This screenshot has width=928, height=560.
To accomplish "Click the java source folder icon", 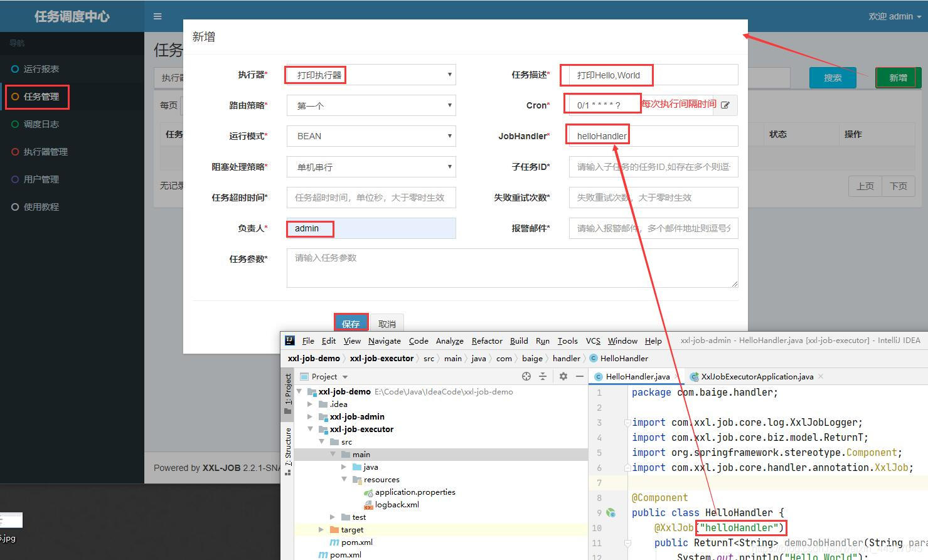I will coord(357,467).
